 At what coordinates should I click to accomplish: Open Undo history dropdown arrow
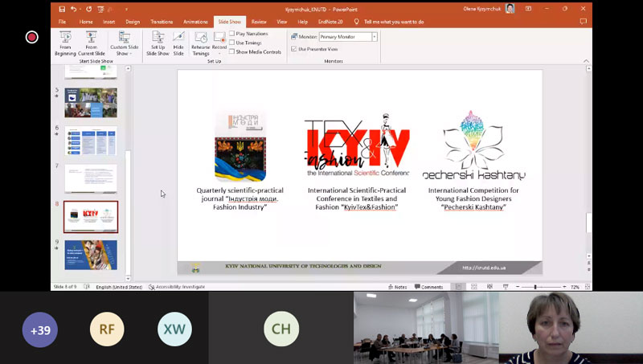[80, 9]
